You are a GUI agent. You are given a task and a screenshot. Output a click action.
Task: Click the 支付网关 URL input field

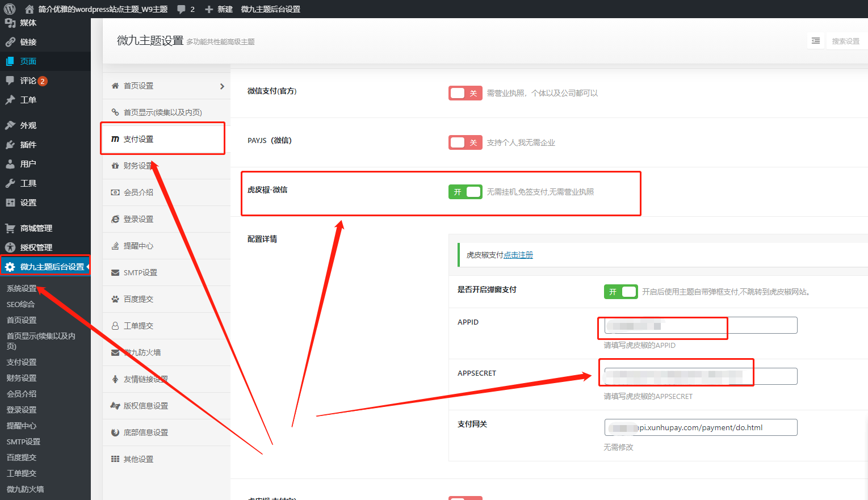tap(701, 427)
